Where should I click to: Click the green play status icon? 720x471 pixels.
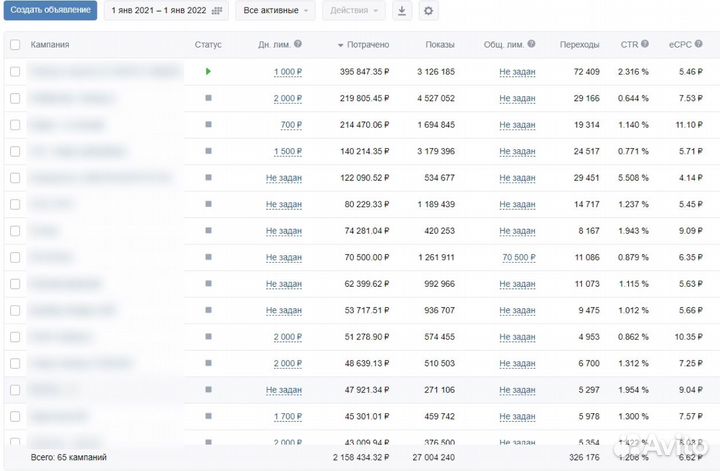click(x=208, y=72)
